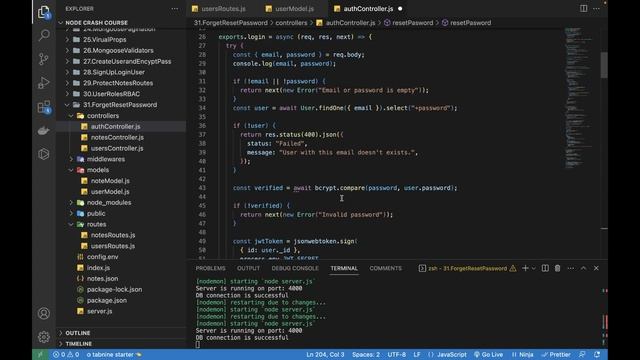Open the PROBLEMS panel tab
The height and width of the screenshot is (360, 640).
211,268
